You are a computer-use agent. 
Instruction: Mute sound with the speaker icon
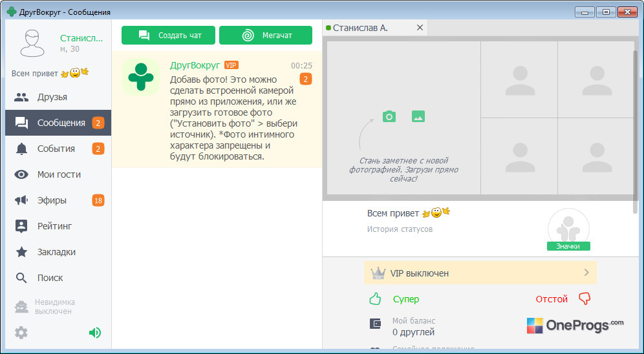coord(95,332)
